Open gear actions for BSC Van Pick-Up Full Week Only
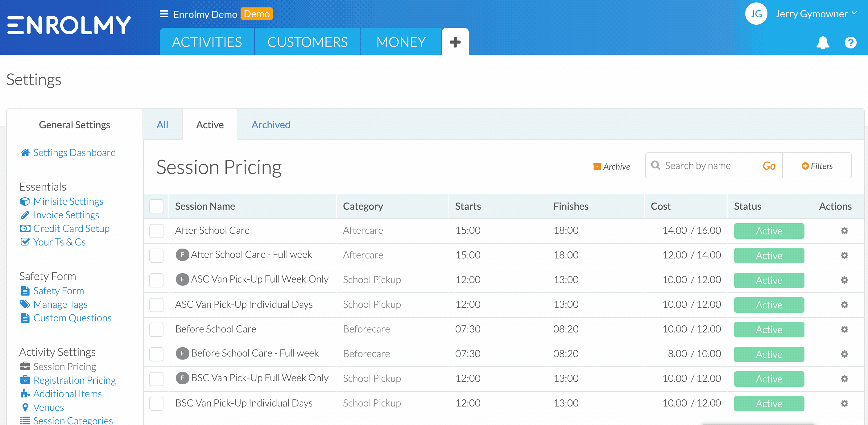Screen dimensions: 868x425 tap(844, 378)
